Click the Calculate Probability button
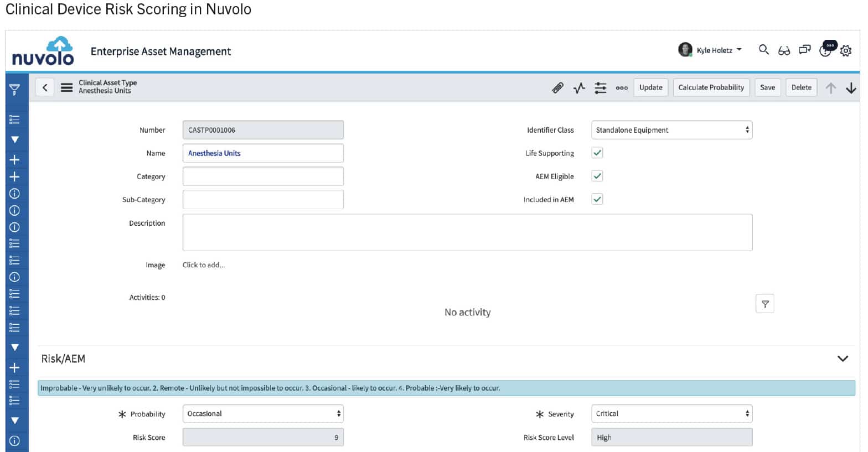 click(711, 87)
